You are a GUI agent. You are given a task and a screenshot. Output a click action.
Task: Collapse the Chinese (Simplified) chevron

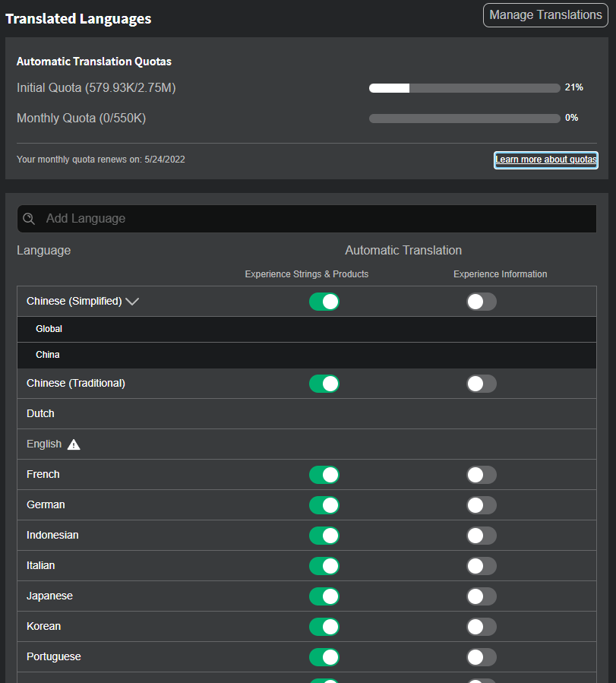click(x=132, y=302)
